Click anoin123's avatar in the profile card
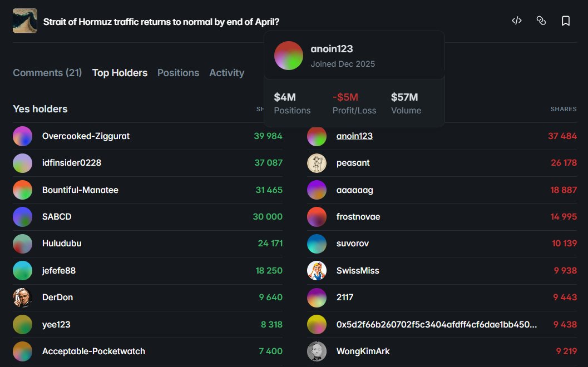Screen dimensions: 588x367 (288, 56)
